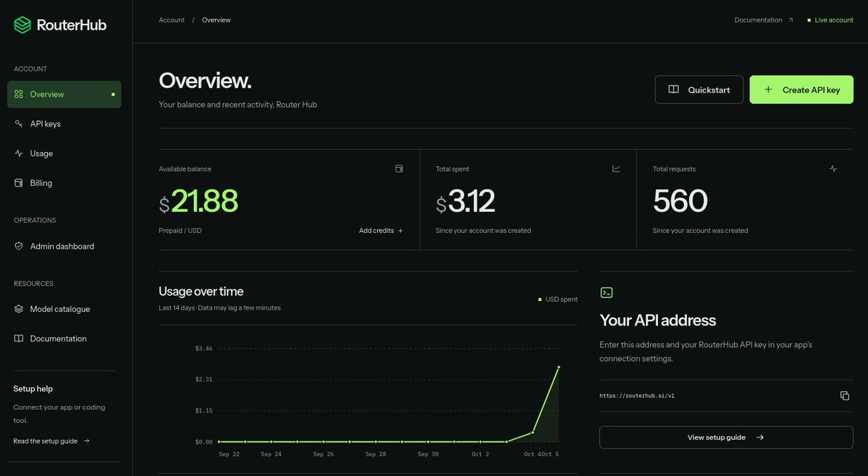This screenshot has width=868, height=476.
Task: Open the Admin dashboard
Action: (64, 246)
